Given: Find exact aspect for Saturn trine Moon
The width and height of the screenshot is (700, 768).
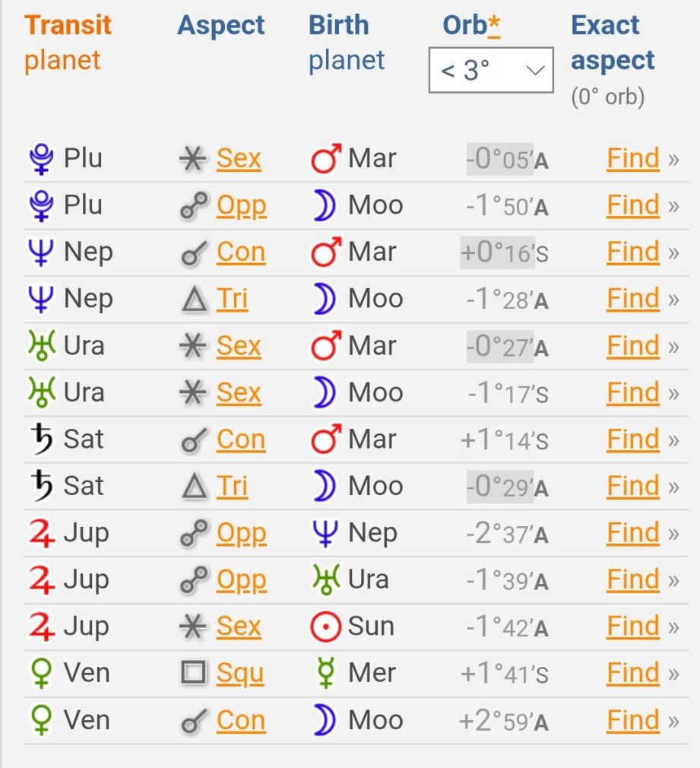Looking at the screenshot, I should point(632,486).
